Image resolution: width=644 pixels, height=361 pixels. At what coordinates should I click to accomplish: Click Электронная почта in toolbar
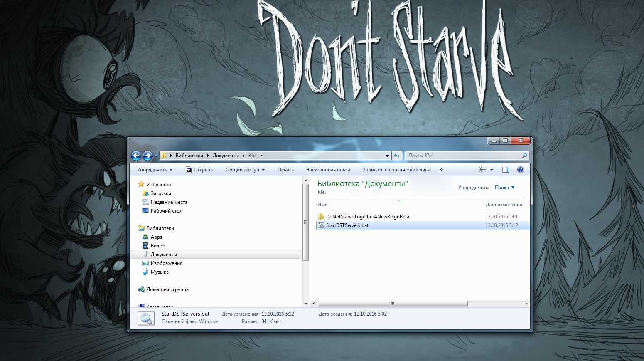[328, 170]
